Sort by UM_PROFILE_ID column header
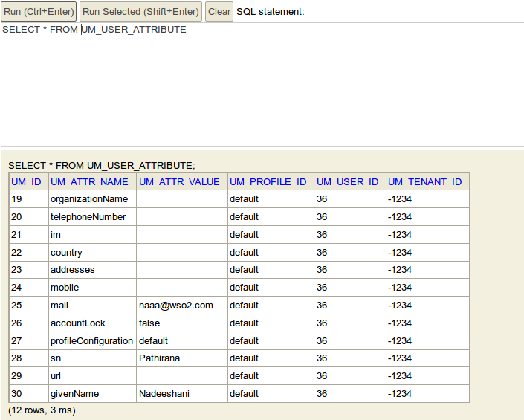 click(x=268, y=182)
